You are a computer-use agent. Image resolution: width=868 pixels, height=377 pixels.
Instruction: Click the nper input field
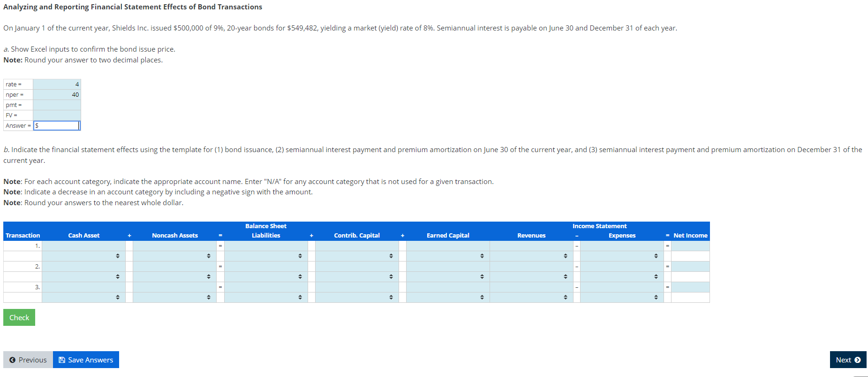[x=57, y=94]
